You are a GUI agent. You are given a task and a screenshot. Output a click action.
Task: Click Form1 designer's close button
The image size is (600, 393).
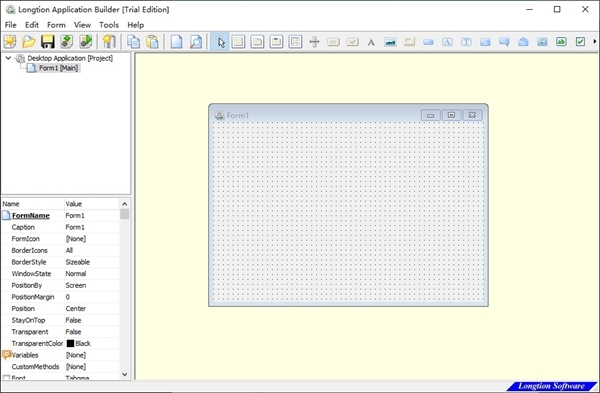tap(473, 115)
